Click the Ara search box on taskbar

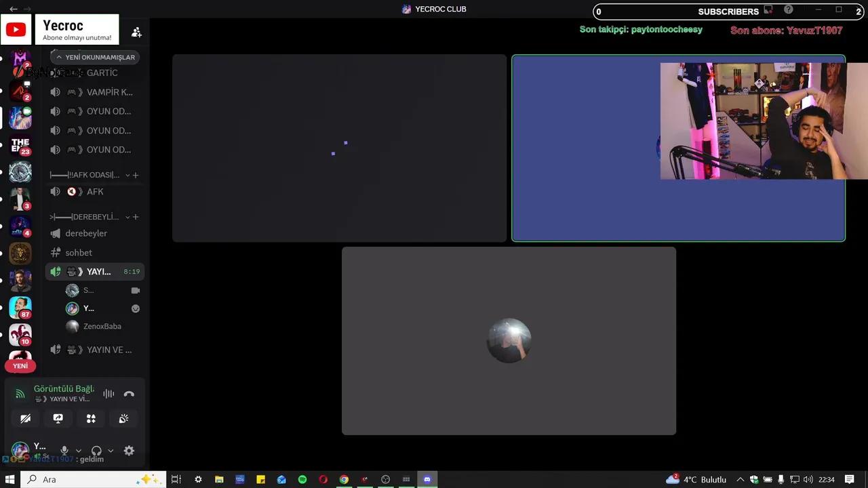tap(94, 479)
